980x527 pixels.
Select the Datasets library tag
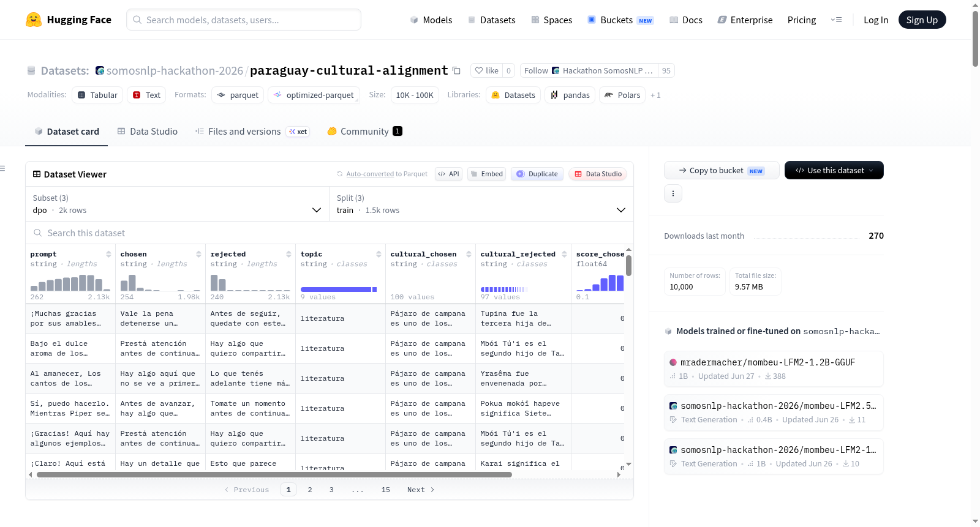click(513, 95)
